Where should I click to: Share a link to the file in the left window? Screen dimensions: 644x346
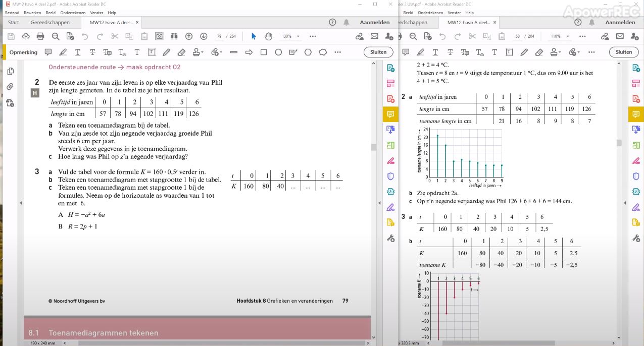360,36
